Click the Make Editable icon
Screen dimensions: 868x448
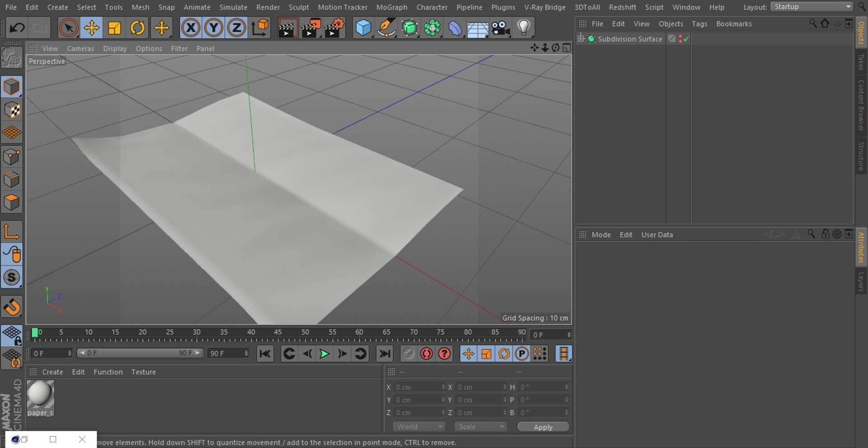coord(11,58)
